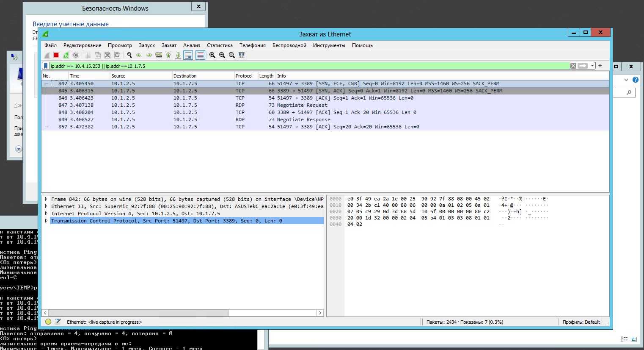The height and width of the screenshot is (350, 644).
Task: Expand the Ethernet II details row
Action: point(46,206)
